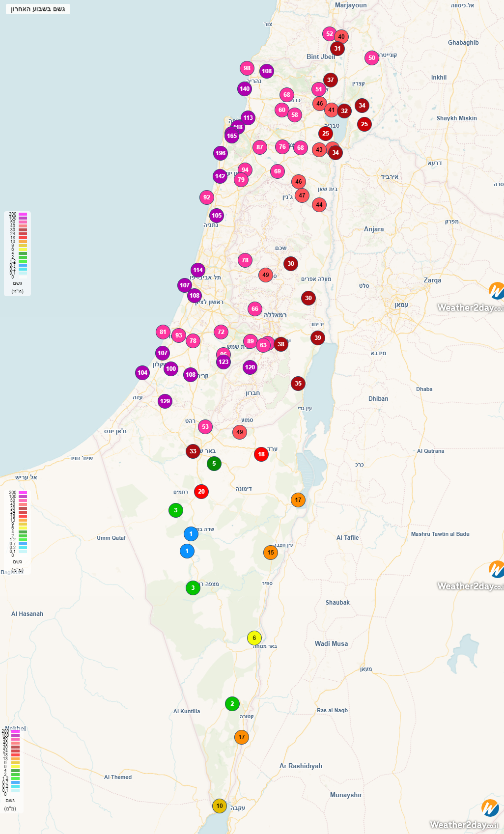
Task: Click the pink 60 rainfall marker
Action: pos(282,110)
